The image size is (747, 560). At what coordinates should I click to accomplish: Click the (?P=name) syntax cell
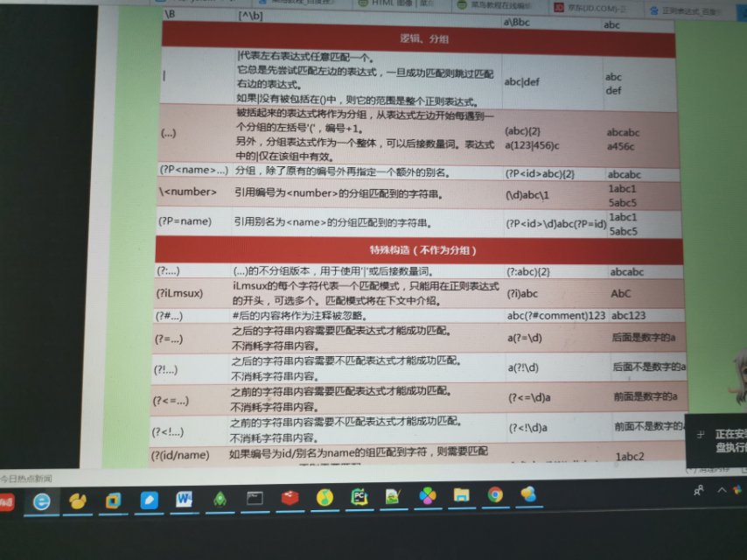(x=185, y=221)
